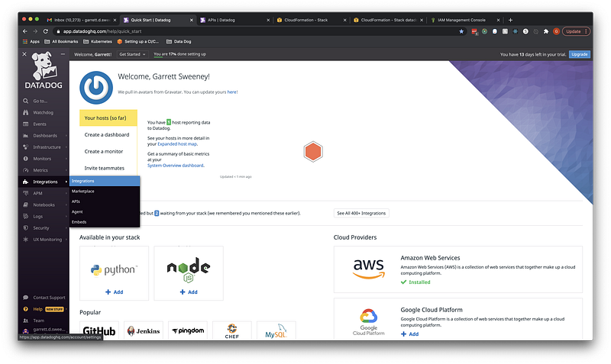Open the GitHub integration tile
Image resolution: width=611 pixels, height=364 pixels.
point(99,331)
